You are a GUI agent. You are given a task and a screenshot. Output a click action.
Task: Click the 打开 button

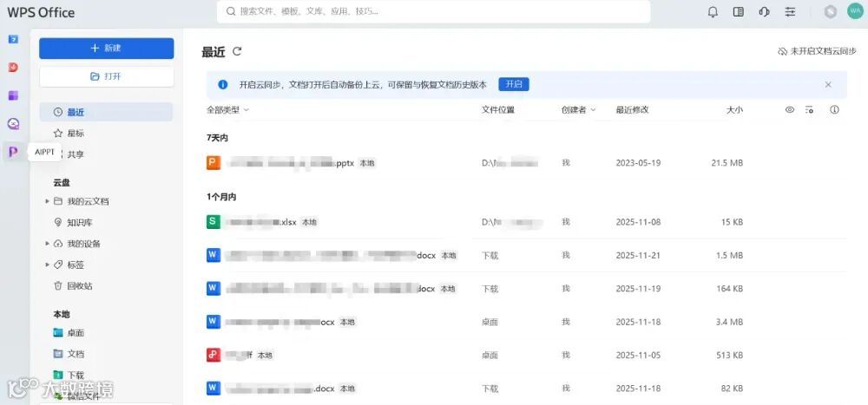coord(106,76)
